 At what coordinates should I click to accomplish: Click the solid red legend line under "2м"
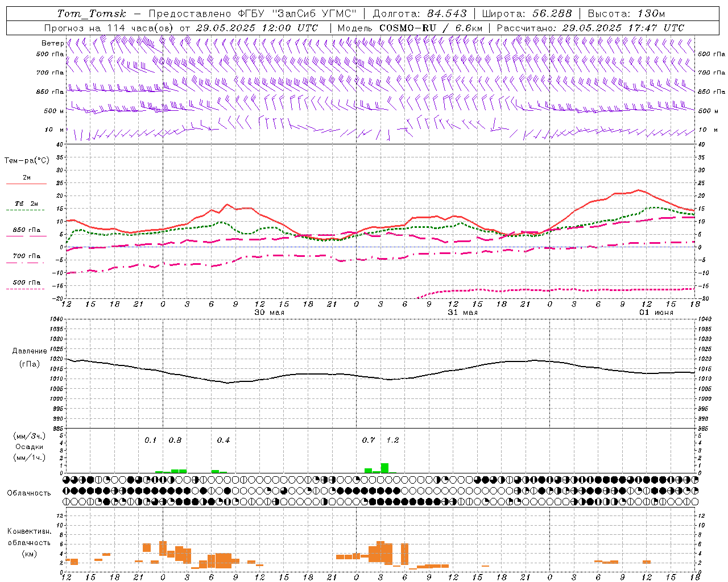[26, 184]
